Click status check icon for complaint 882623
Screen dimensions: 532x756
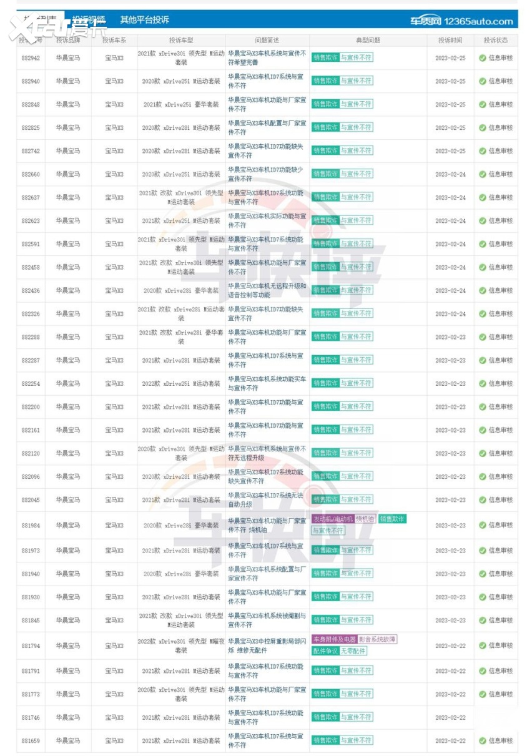click(x=482, y=220)
